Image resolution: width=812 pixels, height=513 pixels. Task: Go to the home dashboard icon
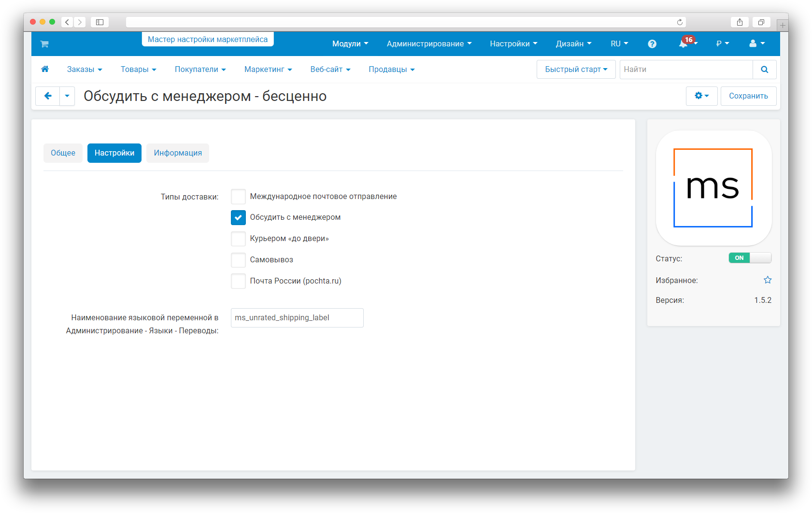pyautogui.click(x=45, y=69)
